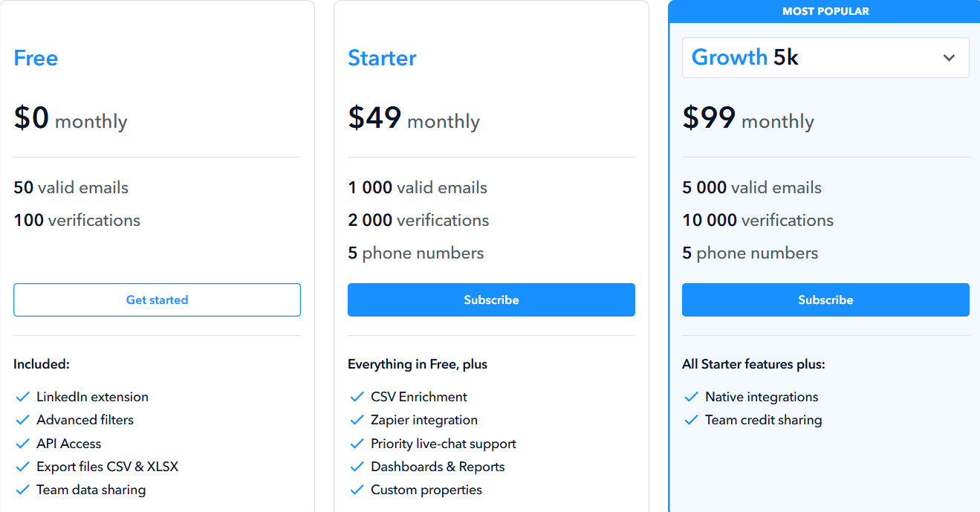980x512 pixels.
Task: Subscribe to the Growth plan
Action: point(825,299)
